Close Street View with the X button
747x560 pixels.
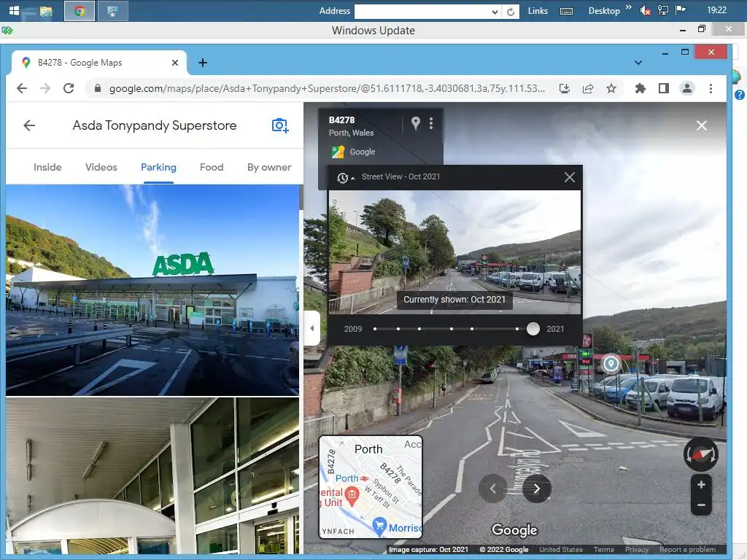[x=701, y=125]
